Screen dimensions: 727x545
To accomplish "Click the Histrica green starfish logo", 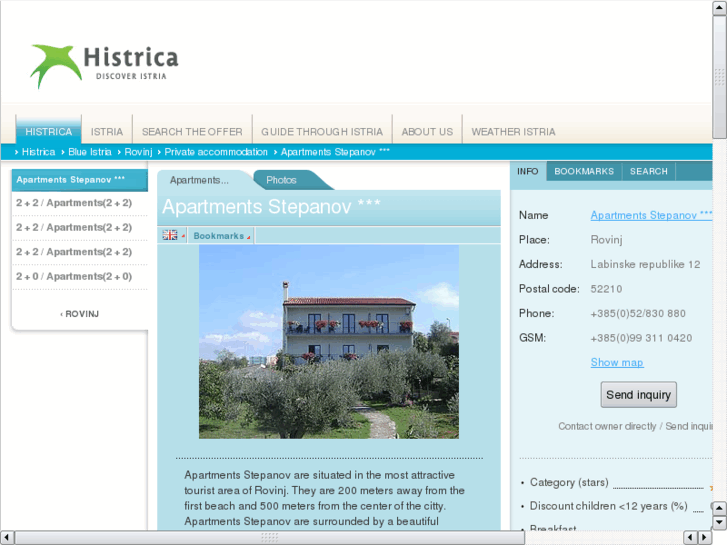I will [x=56, y=65].
